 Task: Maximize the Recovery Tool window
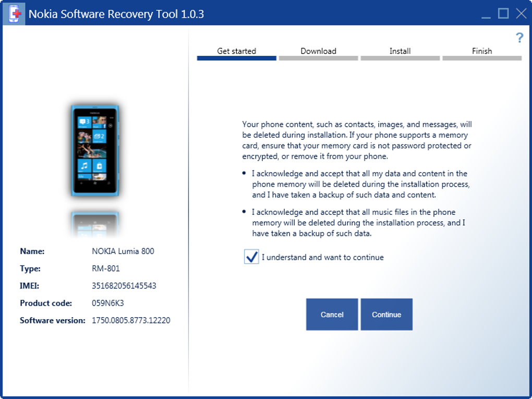click(x=503, y=14)
